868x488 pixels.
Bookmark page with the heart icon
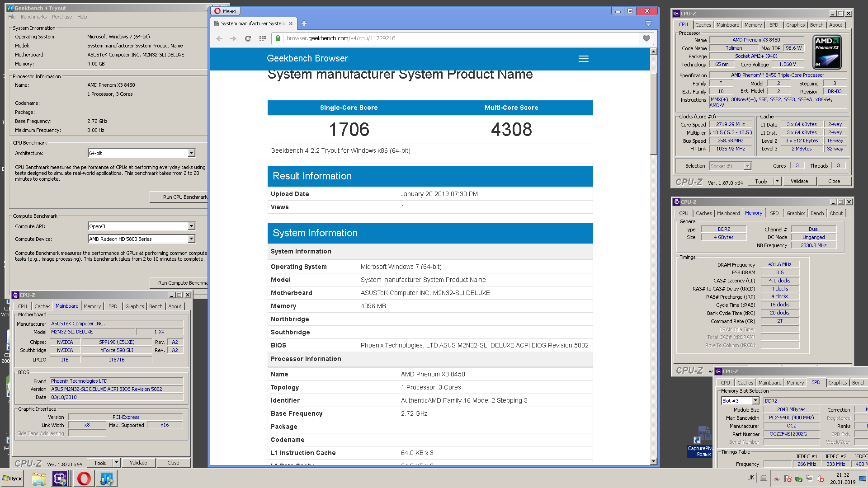[x=646, y=38]
